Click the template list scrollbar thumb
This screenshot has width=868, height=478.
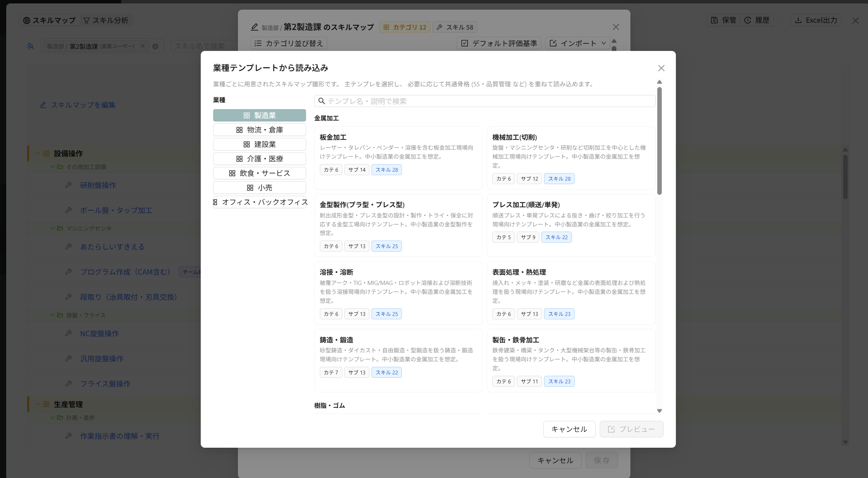pyautogui.click(x=659, y=141)
